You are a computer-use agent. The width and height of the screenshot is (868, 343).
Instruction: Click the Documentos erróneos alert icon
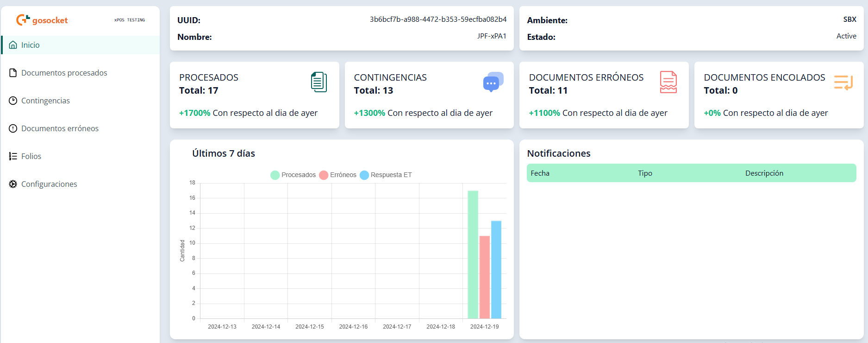pyautogui.click(x=13, y=128)
